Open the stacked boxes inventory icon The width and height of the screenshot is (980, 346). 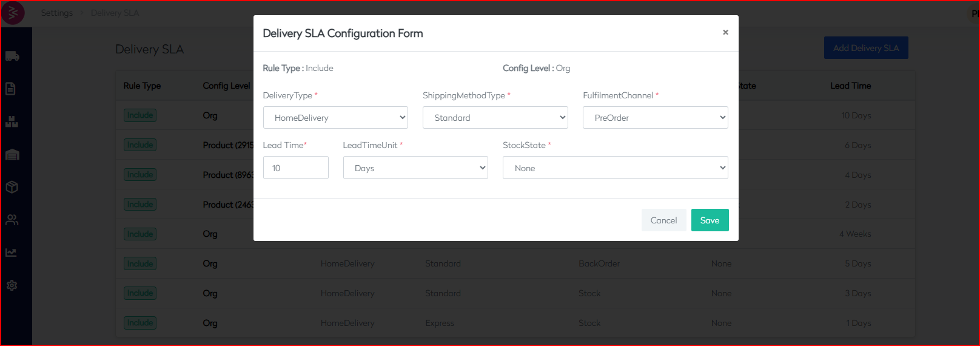[x=12, y=121]
